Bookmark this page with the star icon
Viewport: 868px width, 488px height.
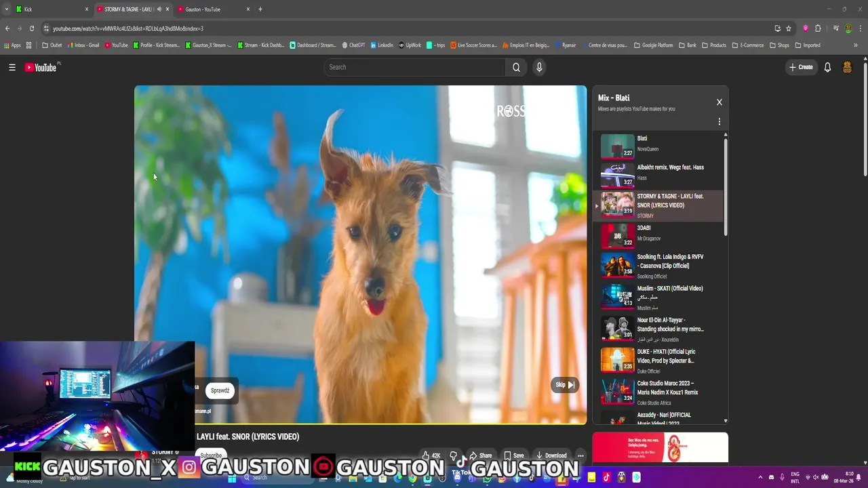(789, 28)
